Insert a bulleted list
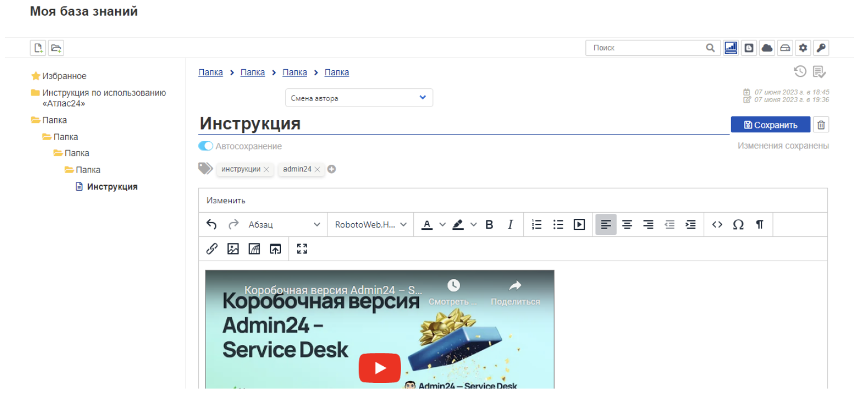 pos(558,224)
